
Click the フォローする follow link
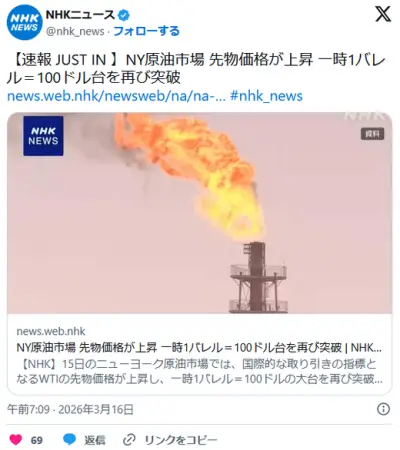(146, 31)
